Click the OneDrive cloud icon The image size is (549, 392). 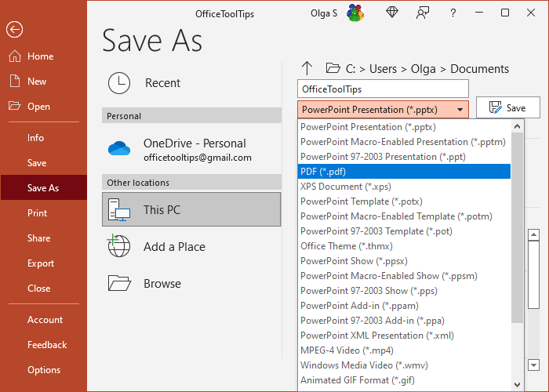[119, 148]
